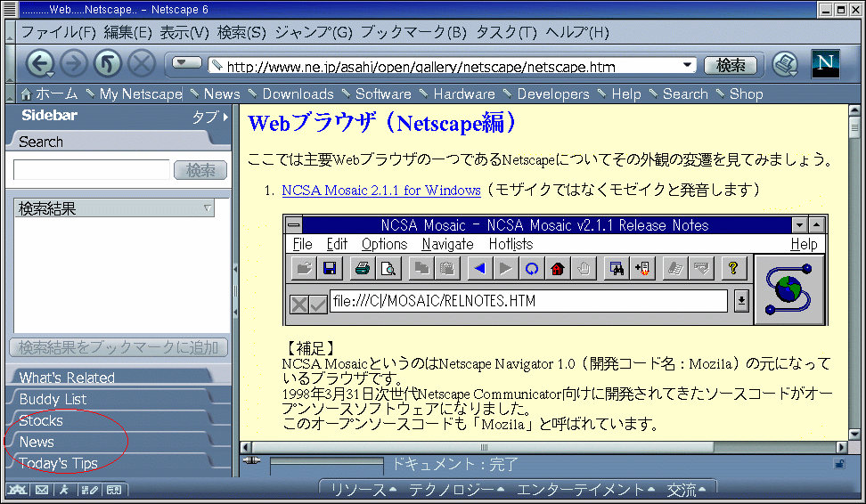Click the page load progress bar in status bar
The width and height of the screenshot is (866, 504).
[326, 466]
